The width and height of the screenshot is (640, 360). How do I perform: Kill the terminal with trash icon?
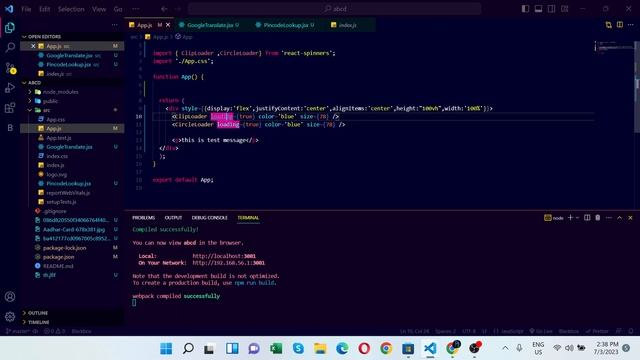pos(598,218)
